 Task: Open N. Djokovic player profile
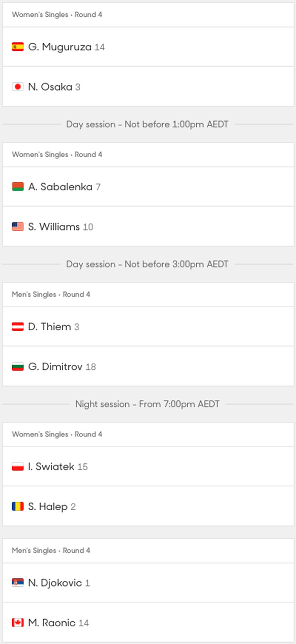click(x=55, y=583)
